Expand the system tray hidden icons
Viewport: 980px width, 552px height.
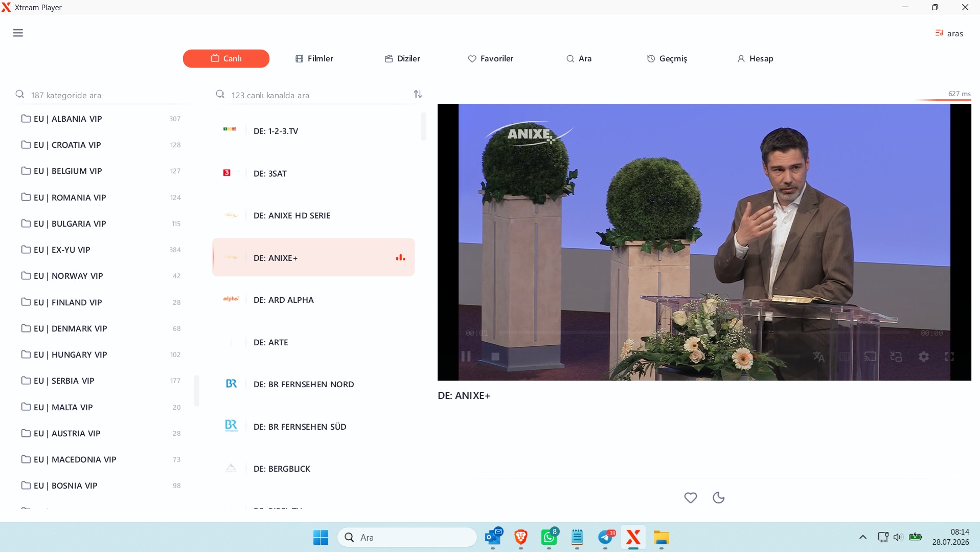863,537
